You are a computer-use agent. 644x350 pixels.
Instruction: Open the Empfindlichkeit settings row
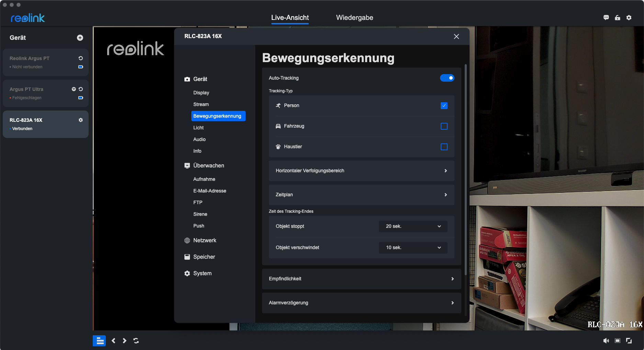(361, 279)
